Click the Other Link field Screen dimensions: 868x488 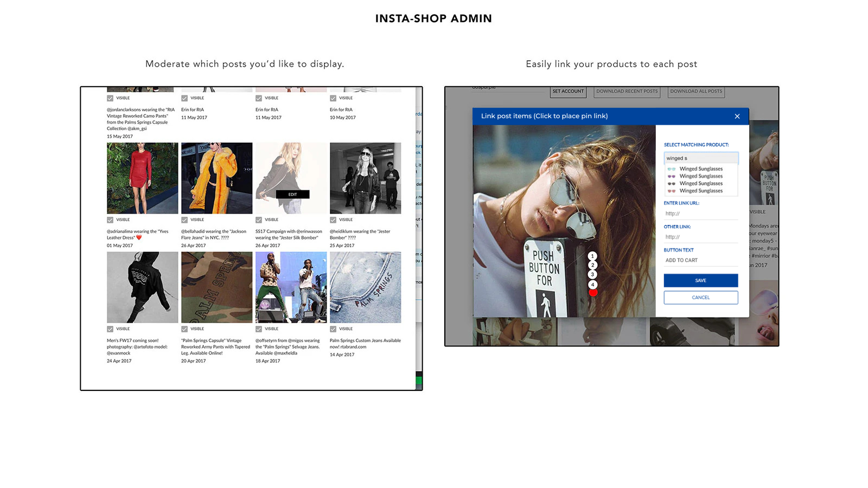[x=701, y=237]
